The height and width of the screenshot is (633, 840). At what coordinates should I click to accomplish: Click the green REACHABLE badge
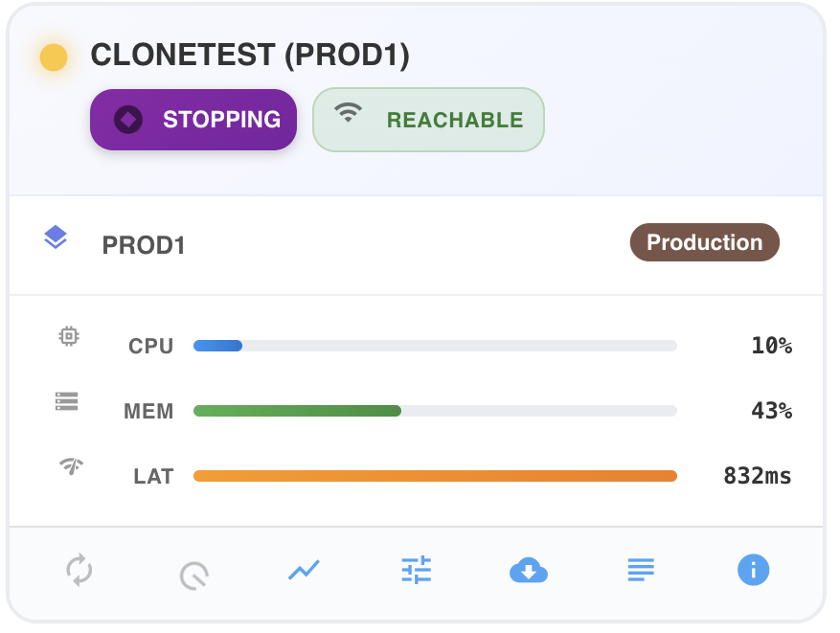tap(428, 120)
